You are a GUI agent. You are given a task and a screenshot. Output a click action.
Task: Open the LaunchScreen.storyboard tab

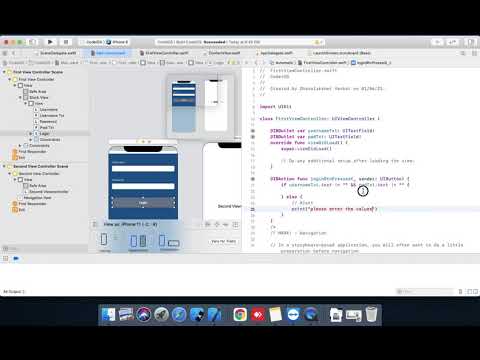click(x=341, y=53)
